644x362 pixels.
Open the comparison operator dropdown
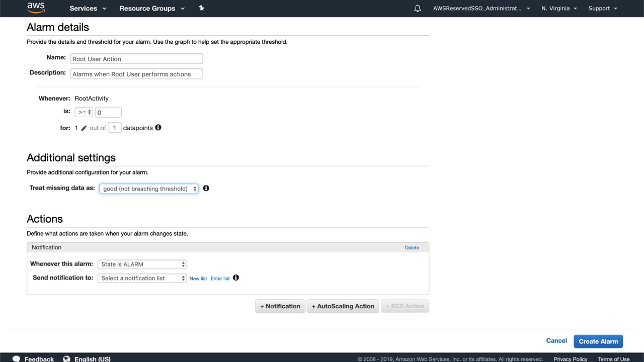coord(84,112)
